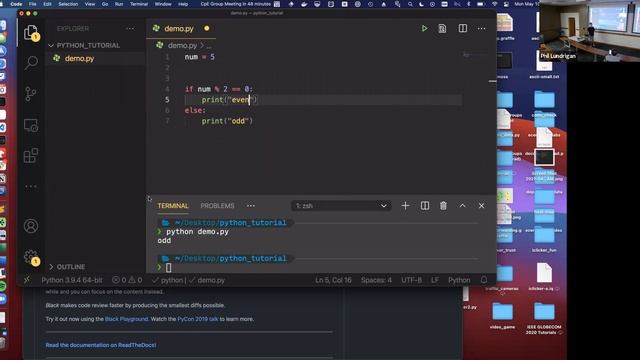This screenshot has height=360, width=640.
Task: Select terminal shell dropdown '1: zsh'
Action: (x=341, y=206)
